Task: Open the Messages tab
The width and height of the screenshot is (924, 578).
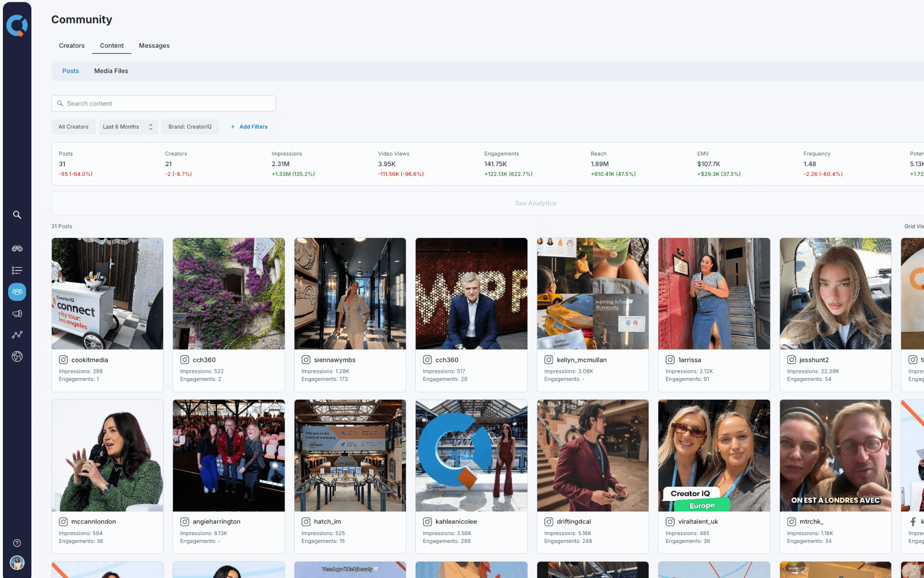Action: click(154, 45)
